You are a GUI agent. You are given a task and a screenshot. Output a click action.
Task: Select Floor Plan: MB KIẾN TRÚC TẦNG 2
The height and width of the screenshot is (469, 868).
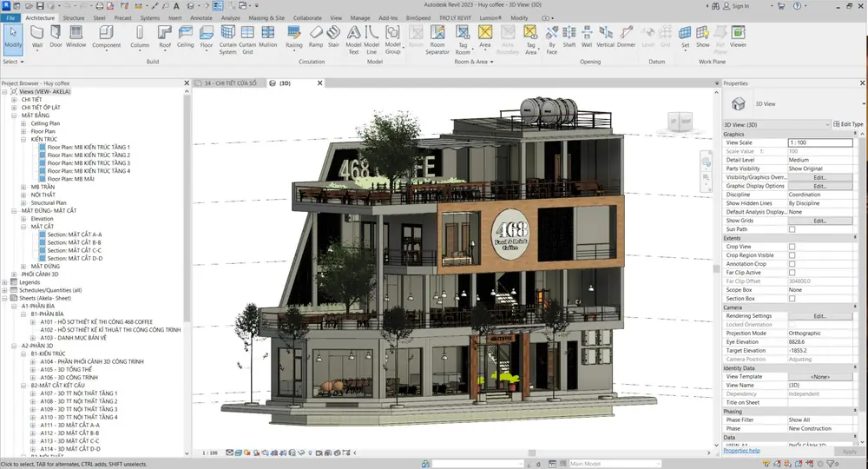tap(89, 155)
